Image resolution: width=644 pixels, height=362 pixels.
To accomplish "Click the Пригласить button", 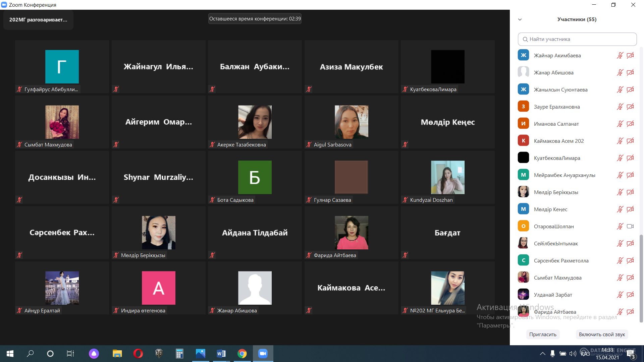I will tap(543, 334).
